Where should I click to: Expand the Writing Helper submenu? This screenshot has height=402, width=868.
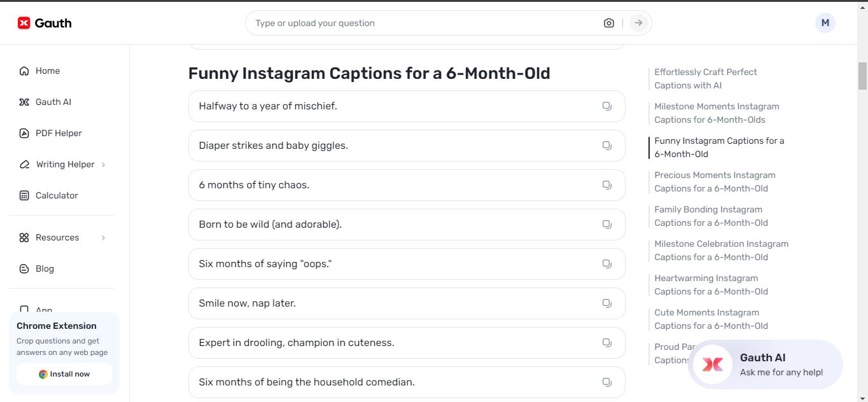point(103,164)
